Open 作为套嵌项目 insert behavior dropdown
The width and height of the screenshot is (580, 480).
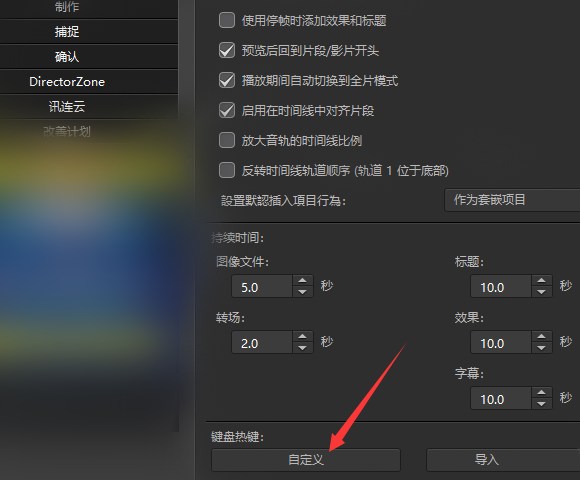click(512, 200)
